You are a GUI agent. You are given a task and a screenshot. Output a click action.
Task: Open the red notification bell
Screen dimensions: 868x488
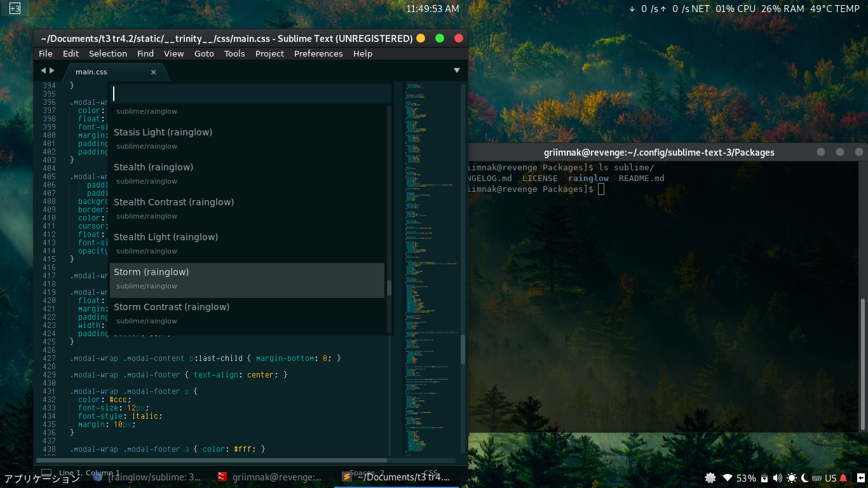tap(843, 478)
